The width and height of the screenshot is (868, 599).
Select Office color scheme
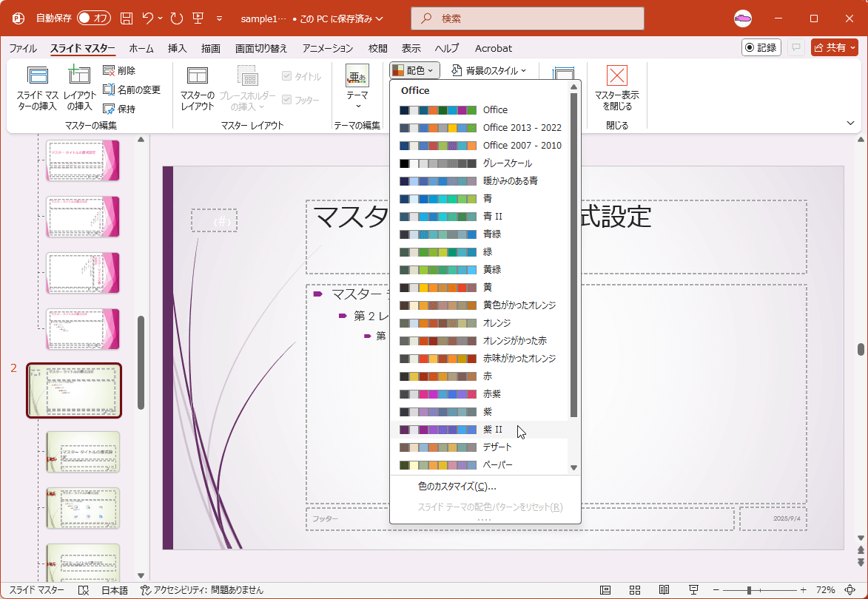pos(479,110)
